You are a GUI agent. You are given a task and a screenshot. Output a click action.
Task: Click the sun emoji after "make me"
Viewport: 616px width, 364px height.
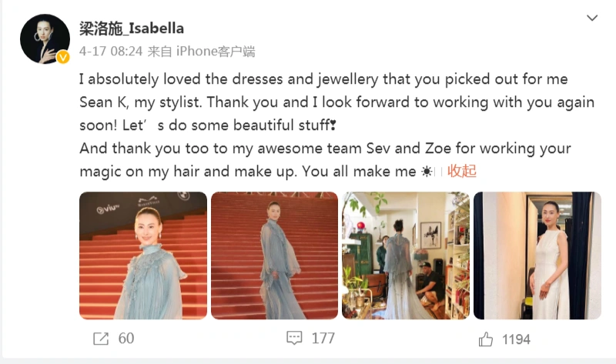(427, 172)
